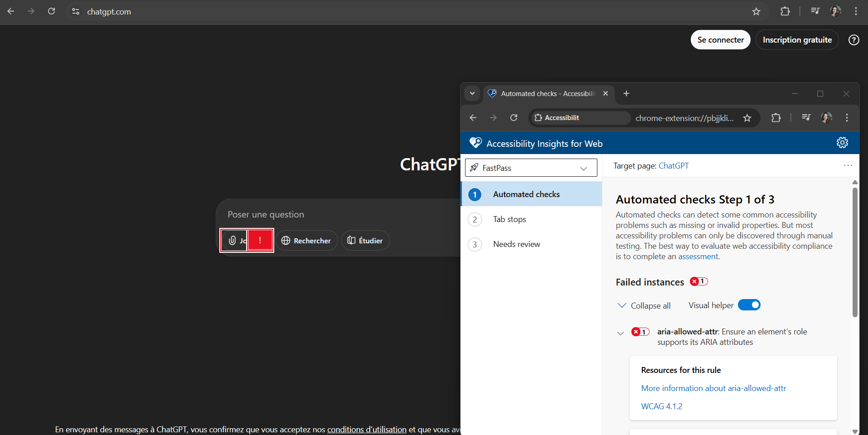Screen dimensions: 868x435
Task: Open Extensions puzzle icon in main Chrome window
Action: [785, 11]
